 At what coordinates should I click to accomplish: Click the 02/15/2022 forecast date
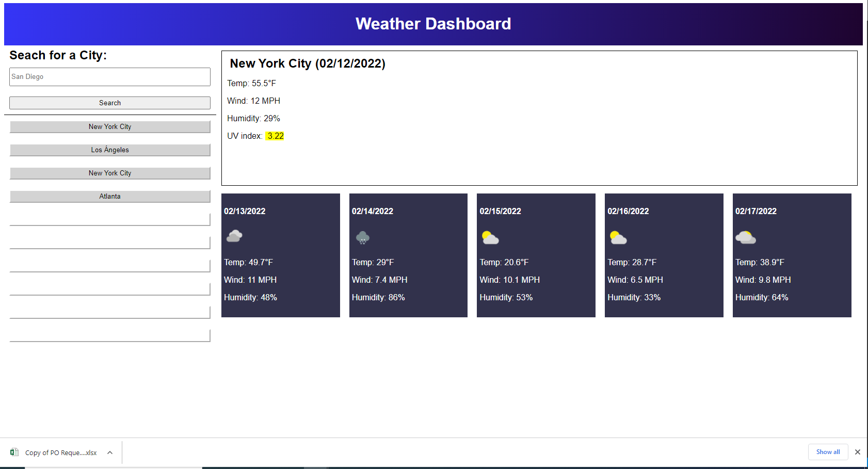[500, 211]
